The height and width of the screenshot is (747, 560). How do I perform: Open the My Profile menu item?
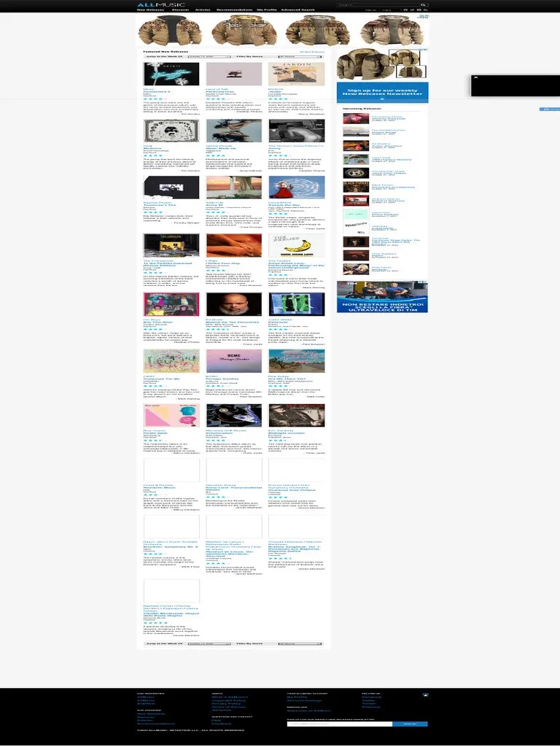(267, 9)
